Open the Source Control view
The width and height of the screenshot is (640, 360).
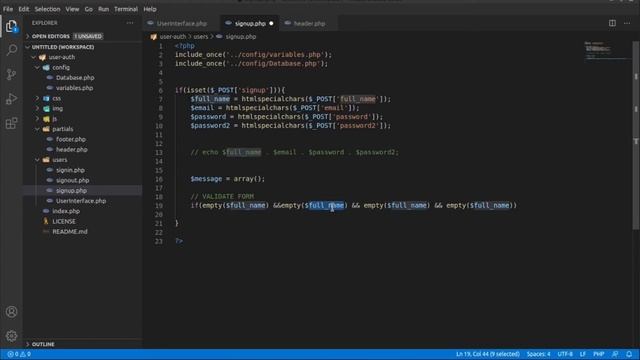(11, 74)
